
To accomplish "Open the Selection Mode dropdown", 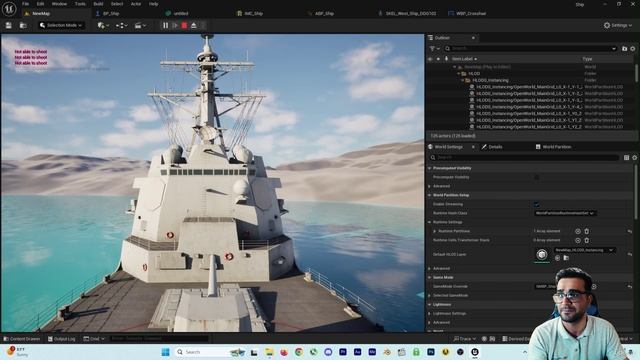I will 61,25.
